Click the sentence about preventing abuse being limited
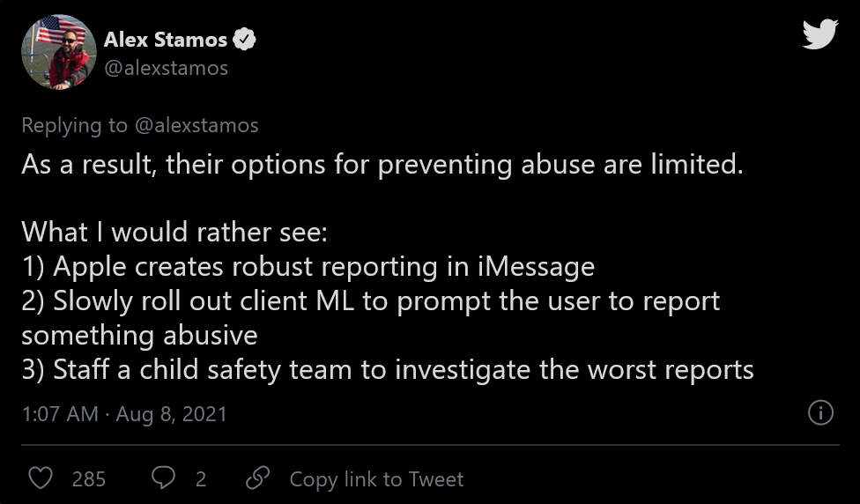Screen dimensions: 860x504 (382, 165)
